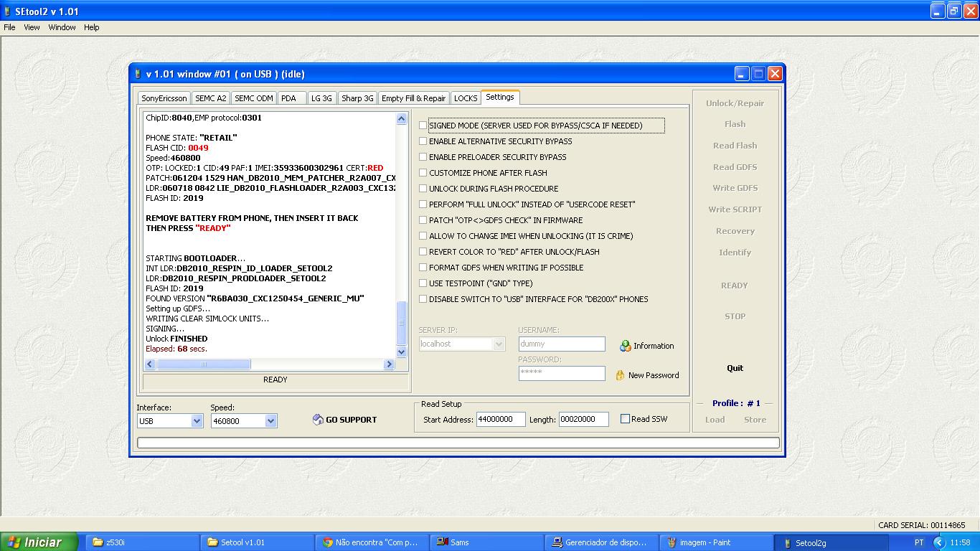Click the Read Flash button
This screenshot has height=551, width=980.
(735, 146)
